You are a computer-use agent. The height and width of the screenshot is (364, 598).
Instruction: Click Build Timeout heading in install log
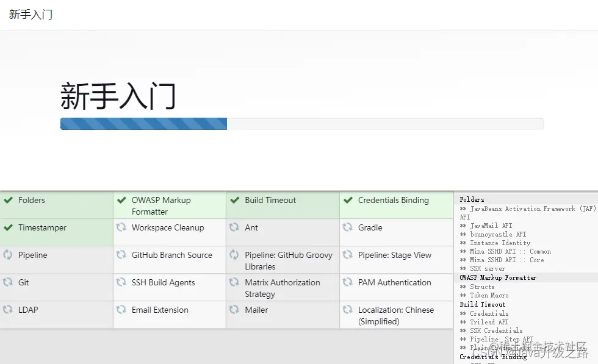(x=483, y=304)
